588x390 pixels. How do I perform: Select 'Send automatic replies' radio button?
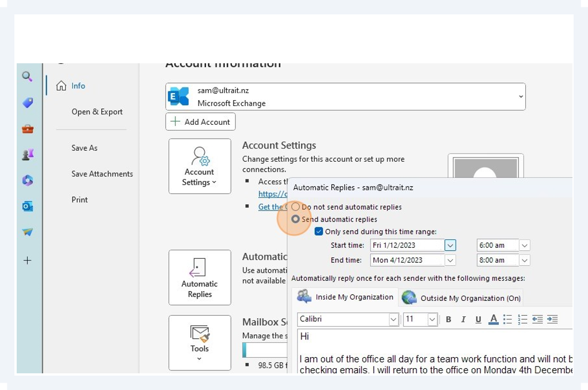point(296,219)
